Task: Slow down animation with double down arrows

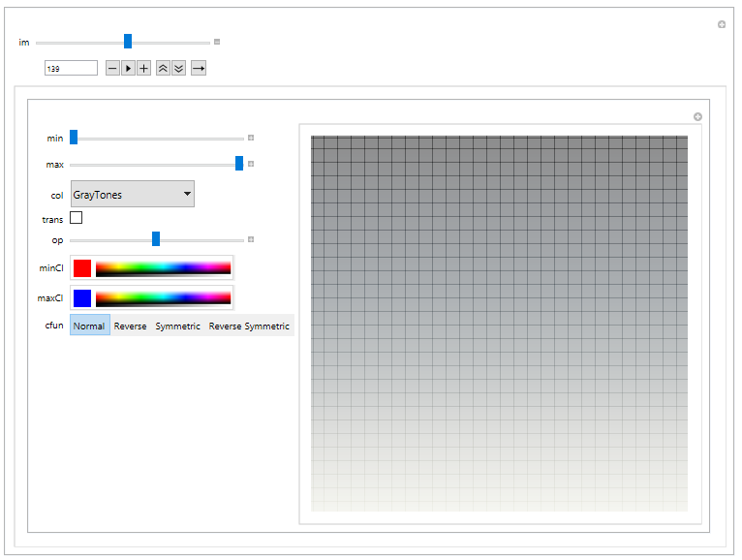Action: point(178,68)
